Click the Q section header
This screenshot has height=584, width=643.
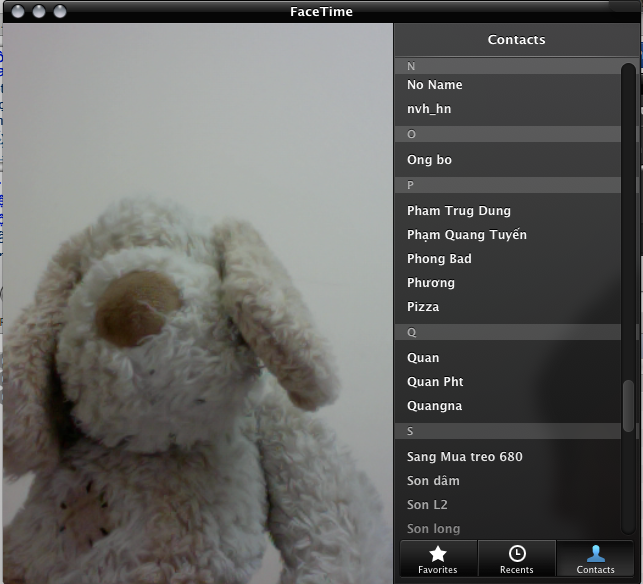click(x=508, y=332)
